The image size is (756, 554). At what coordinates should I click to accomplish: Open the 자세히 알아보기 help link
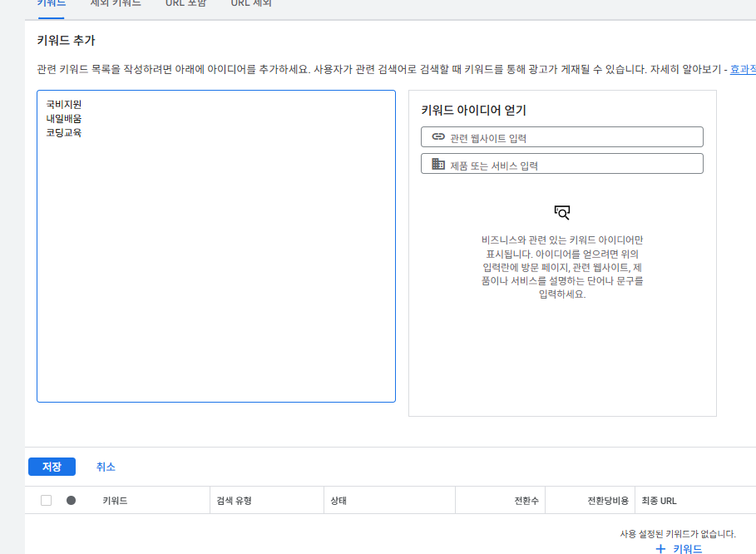(x=742, y=69)
